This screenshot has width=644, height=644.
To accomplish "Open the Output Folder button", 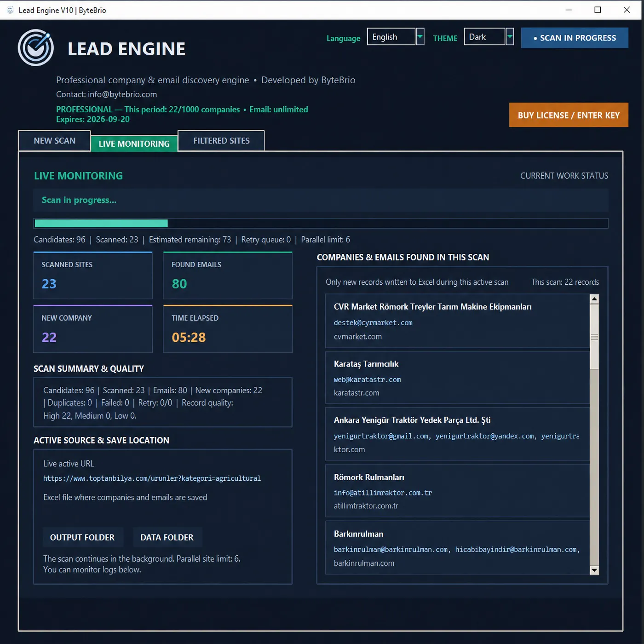I will pyautogui.click(x=82, y=537).
